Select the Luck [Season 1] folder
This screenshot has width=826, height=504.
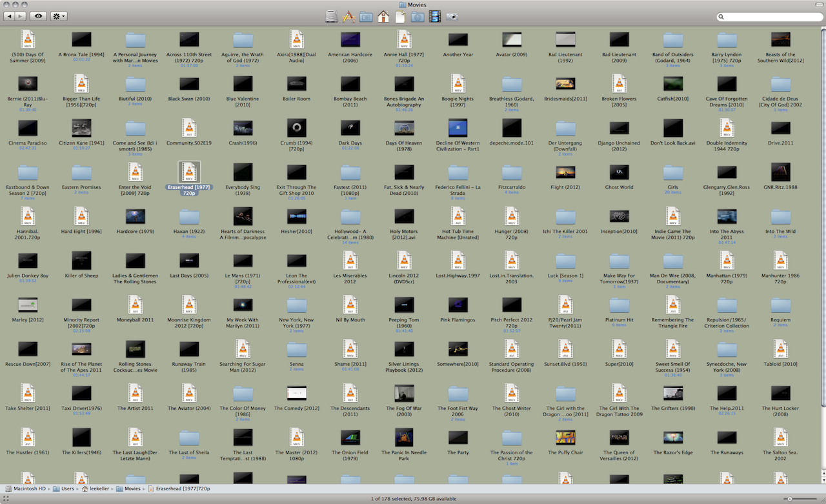point(565,261)
